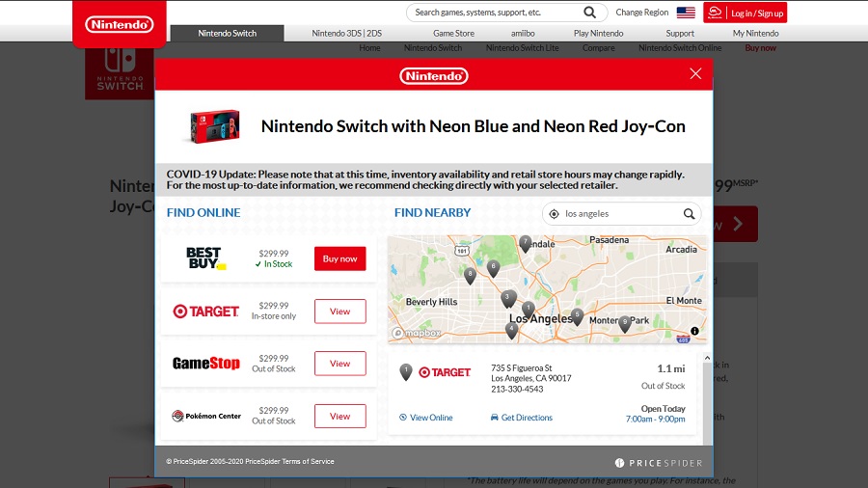Click the PriceSpider logo in the footer
868x488 pixels.
(658, 463)
